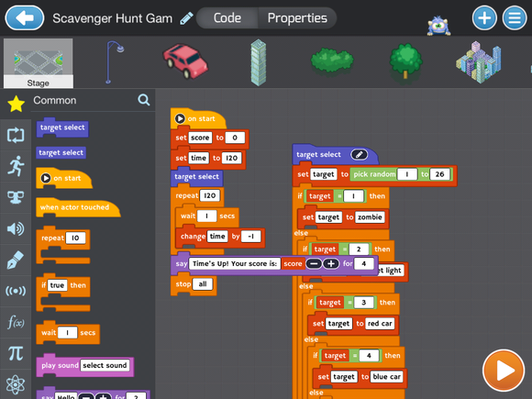Open 'select sound' dropdown in play sound block

[x=105, y=365]
